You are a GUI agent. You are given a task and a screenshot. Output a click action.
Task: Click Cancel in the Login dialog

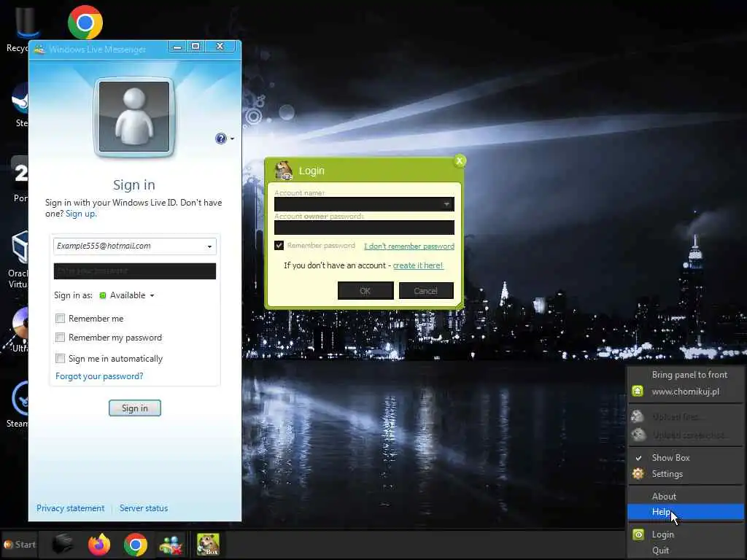(x=426, y=290)
